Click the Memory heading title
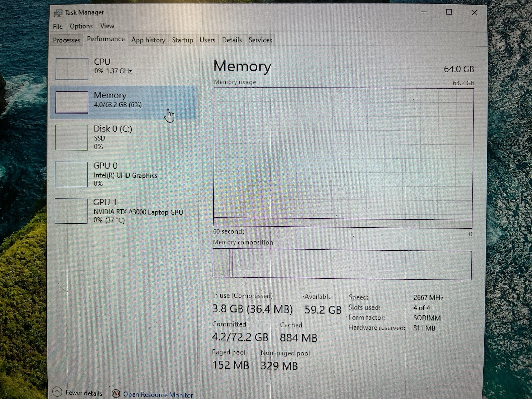The height and width of the screenshot is (399, 532). tap(242, 66)
